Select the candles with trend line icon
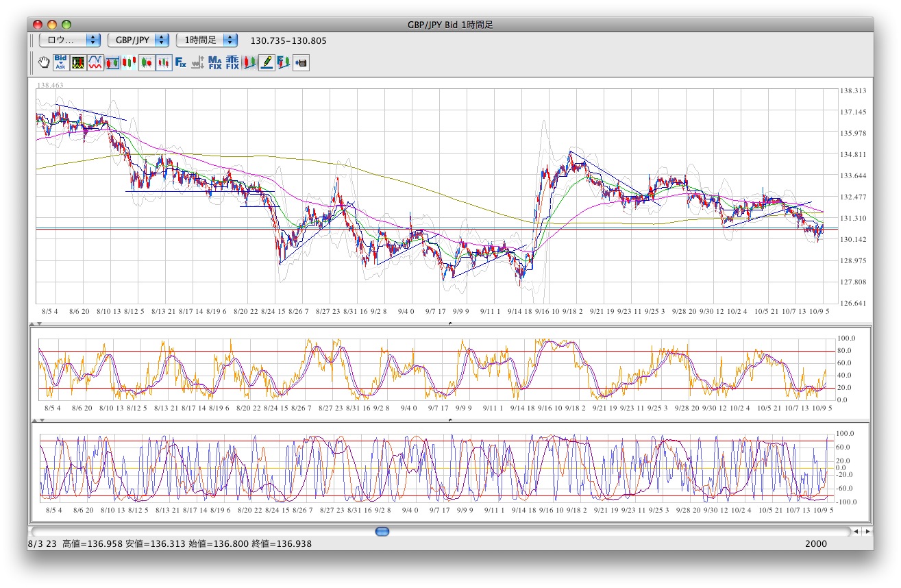The image size is (901, 588). pos(249,63)
